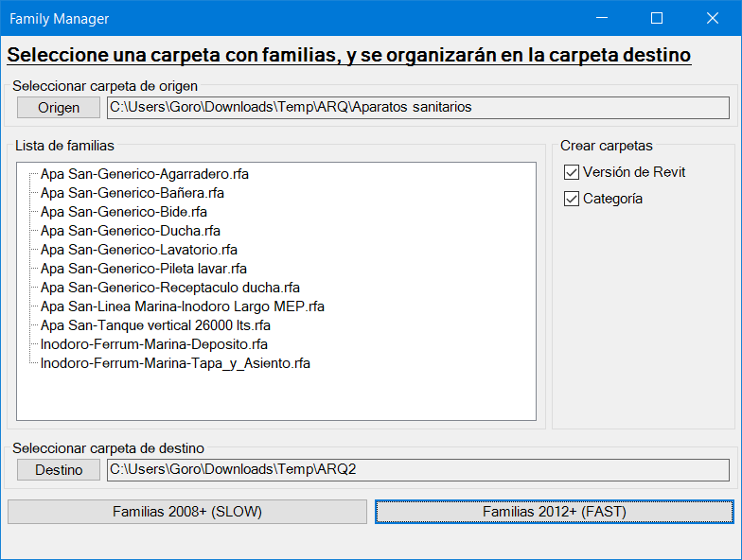This screenshot has width=742, height=560.
Task: Run Familias 2008+ (SLOW) button
Action: click(187, 512)
